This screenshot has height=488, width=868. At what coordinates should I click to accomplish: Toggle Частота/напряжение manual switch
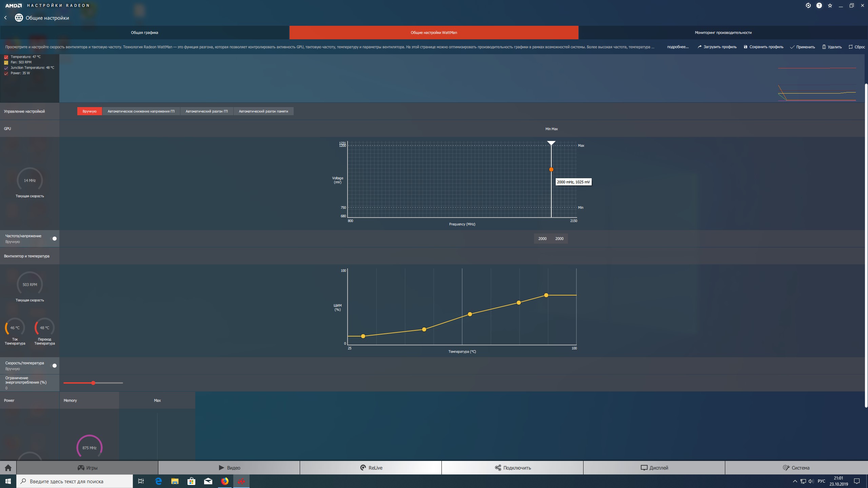tap(54, 239)
